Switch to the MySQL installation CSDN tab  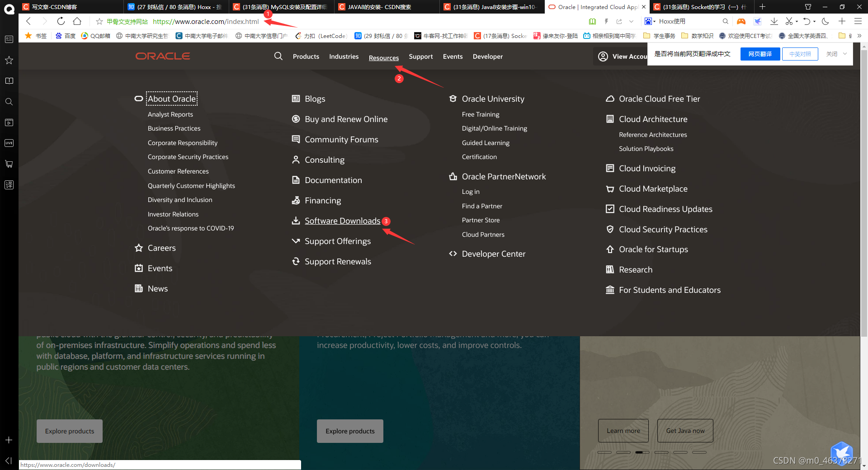coord(281,7)
